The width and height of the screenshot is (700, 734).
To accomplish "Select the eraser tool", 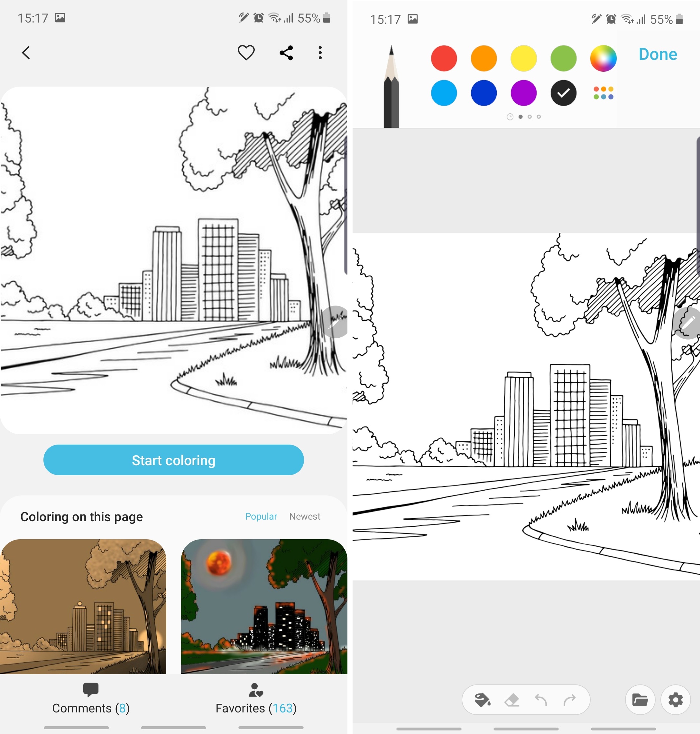I will 511,700.
